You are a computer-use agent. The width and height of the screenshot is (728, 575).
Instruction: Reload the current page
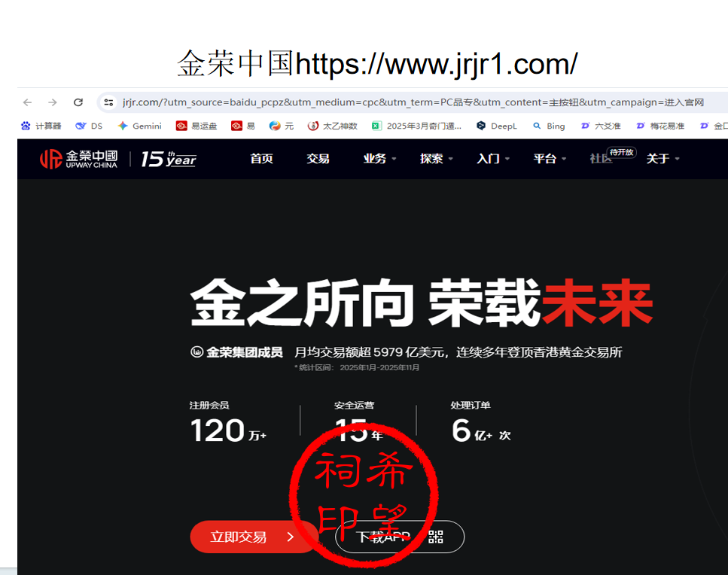78,102
